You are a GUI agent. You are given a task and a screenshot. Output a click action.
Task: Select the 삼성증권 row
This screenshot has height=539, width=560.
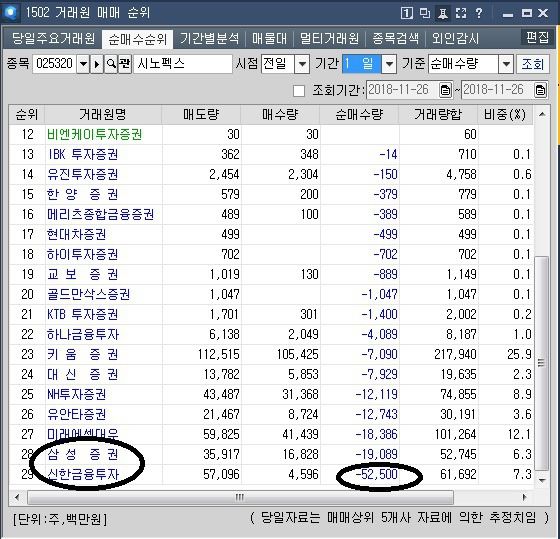click(271, 455)
